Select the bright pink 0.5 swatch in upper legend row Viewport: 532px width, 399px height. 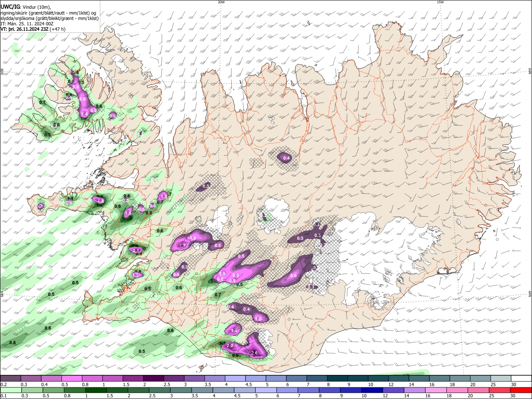tap(71, 379)
